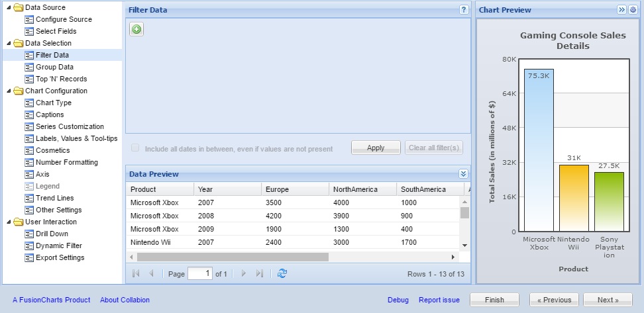Collapse the Chart Configuration tree group

[9, 91]
